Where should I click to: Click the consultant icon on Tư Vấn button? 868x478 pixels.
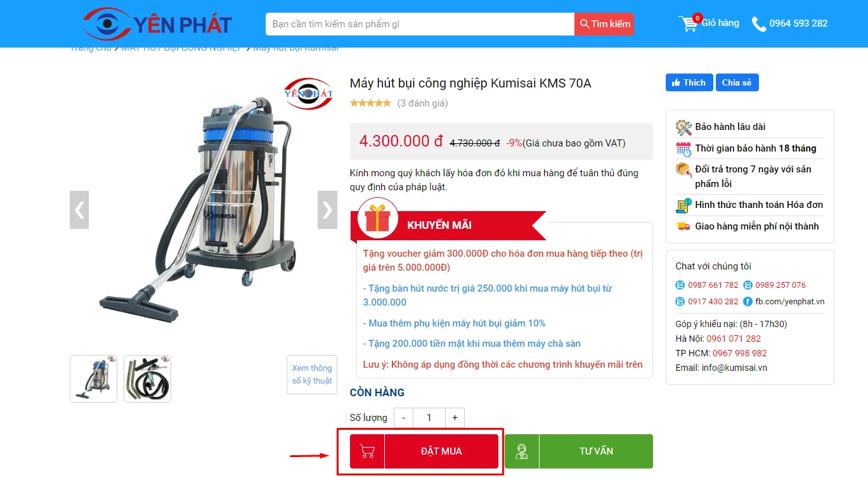(522, 451)
